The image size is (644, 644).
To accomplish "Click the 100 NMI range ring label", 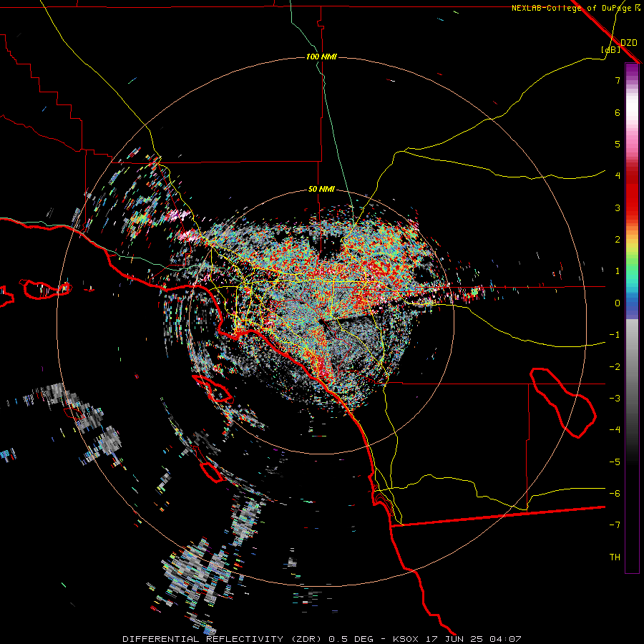I will click(x=321, y=57).
